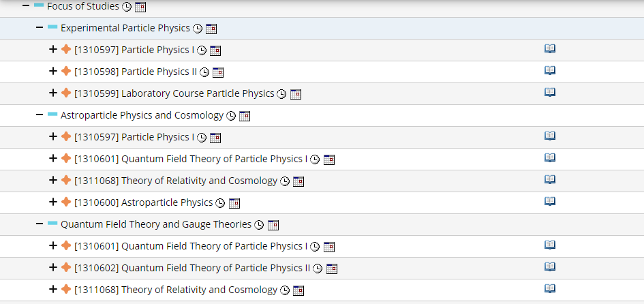Select Experimental Particle Physics heading
The width and height of the screenshot is (644, 304).
coord(125,28)
